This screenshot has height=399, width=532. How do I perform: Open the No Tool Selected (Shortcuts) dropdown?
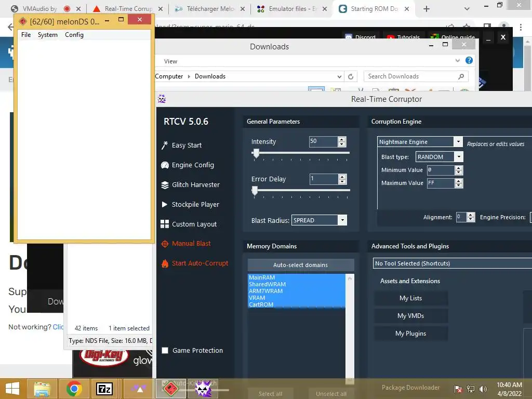453,263
